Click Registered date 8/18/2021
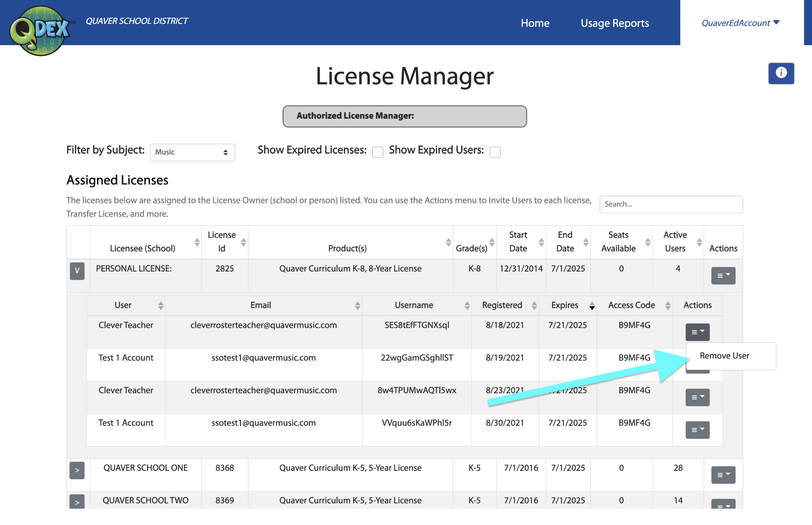The height and width of the screenshot is (525, 812). click(x=505, y=325)
